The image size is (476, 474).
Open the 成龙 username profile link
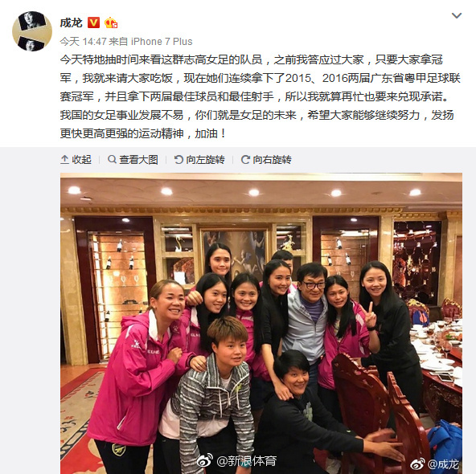(x=72, y=22)
